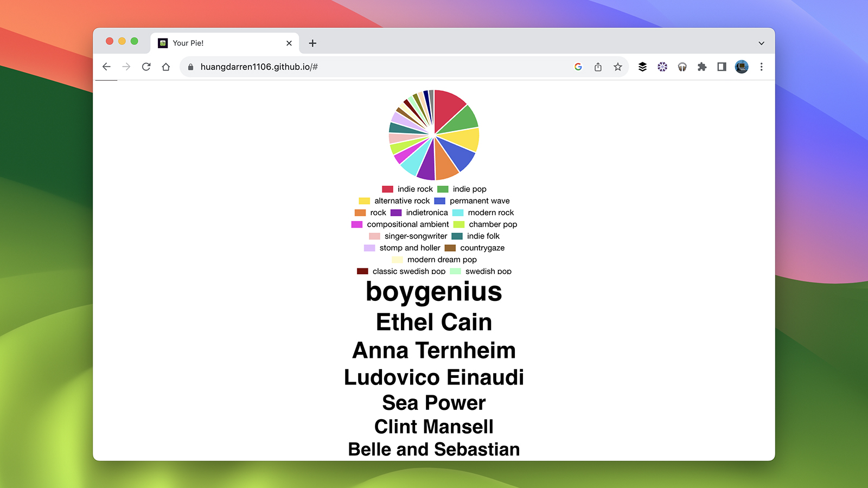Image resolution: width=868 pixels, height=488 pixels.
Task: Open the stacked layers extension
Action: pos(642,67)
